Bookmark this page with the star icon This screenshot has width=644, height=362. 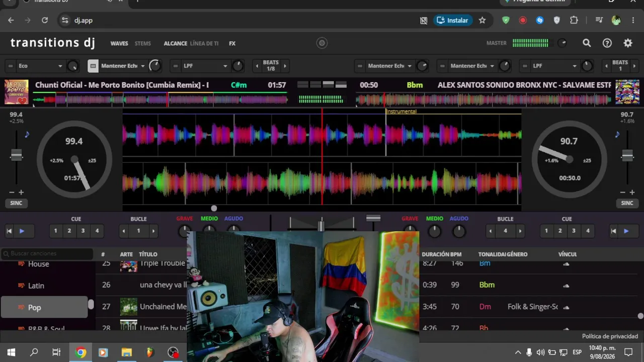pyautogui.click(x=482, y=20)
